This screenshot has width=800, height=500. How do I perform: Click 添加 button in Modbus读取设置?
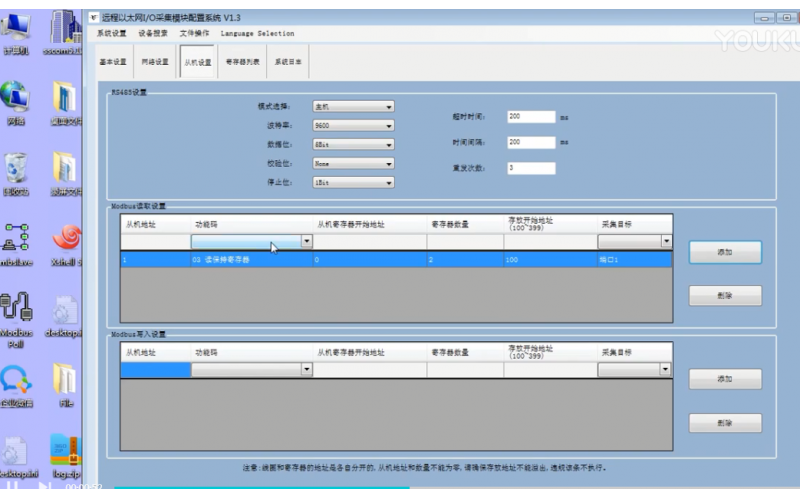pyautogui.click(x=725, y=252)
